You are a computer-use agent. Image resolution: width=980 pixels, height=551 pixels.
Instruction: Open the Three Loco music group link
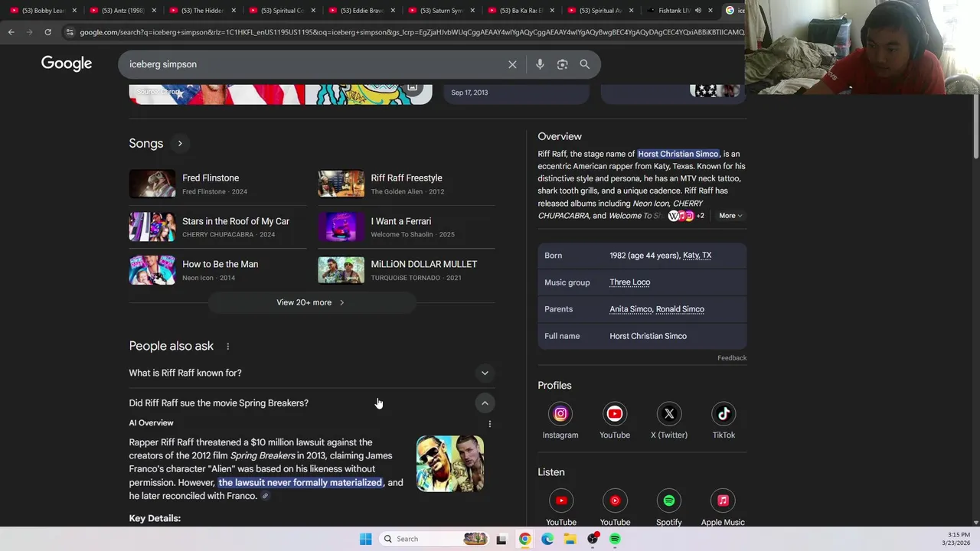(x=629, y=282)
